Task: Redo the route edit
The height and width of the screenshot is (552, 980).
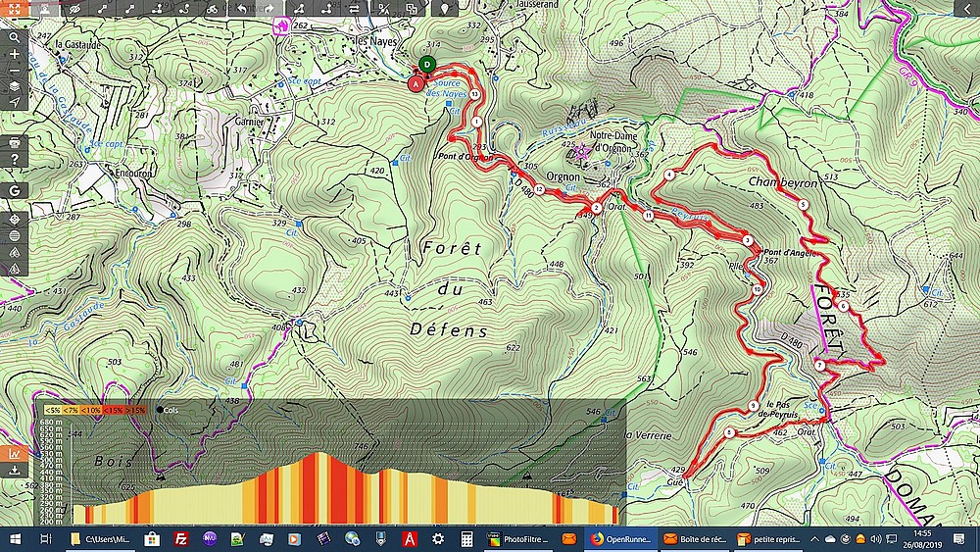Action: click(x=269, y=8)
